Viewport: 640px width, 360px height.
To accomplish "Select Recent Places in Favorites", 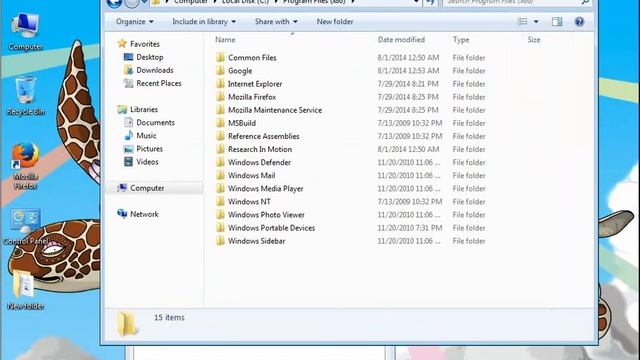I will coord(159,83).
